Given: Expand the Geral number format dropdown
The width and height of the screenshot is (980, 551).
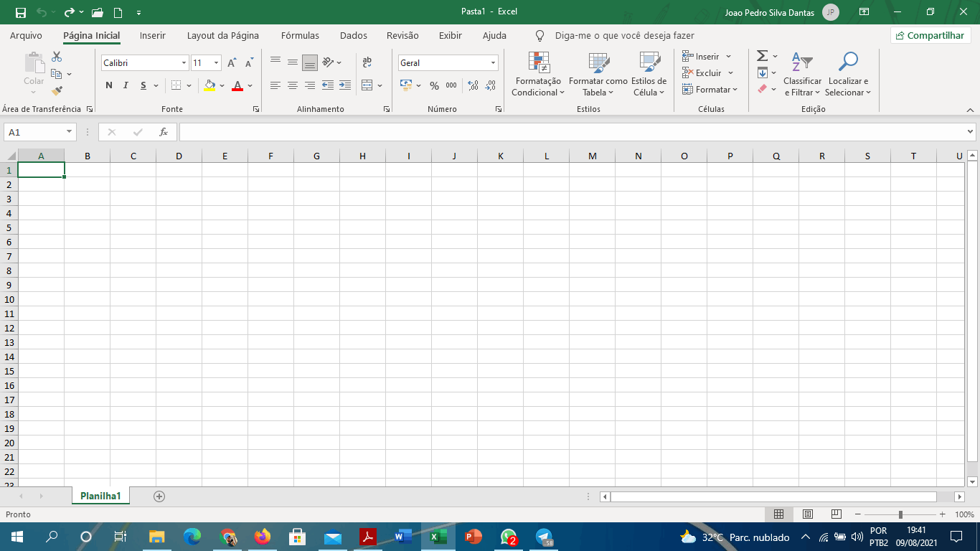Looking at the screenshot, I should [x=493, y=63].
